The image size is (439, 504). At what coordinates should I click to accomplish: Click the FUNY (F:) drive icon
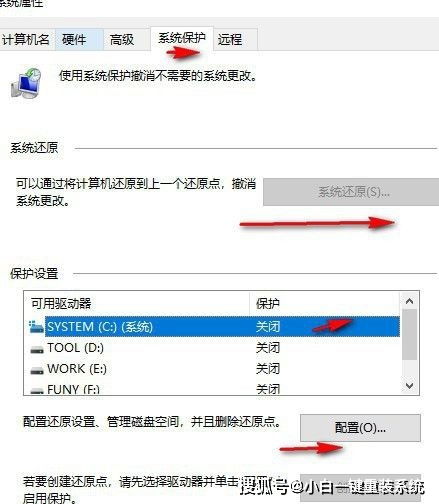(x=37, y=390)
